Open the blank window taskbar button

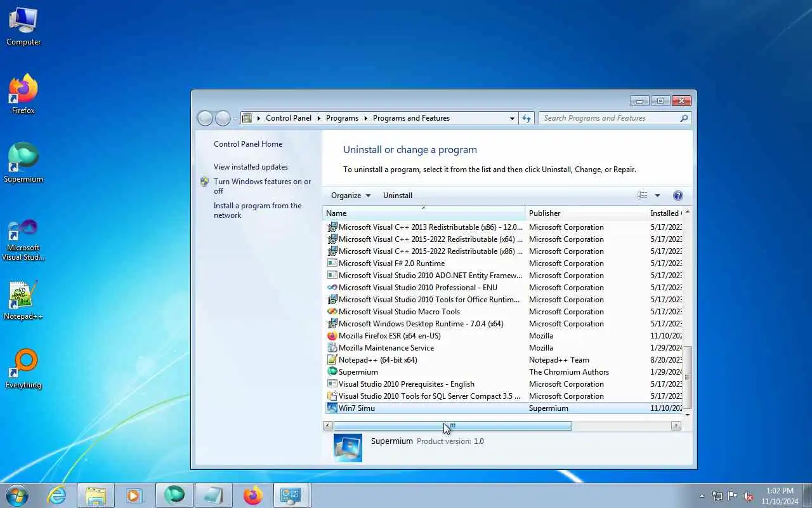pyautogui.click(x=213, y=495)
